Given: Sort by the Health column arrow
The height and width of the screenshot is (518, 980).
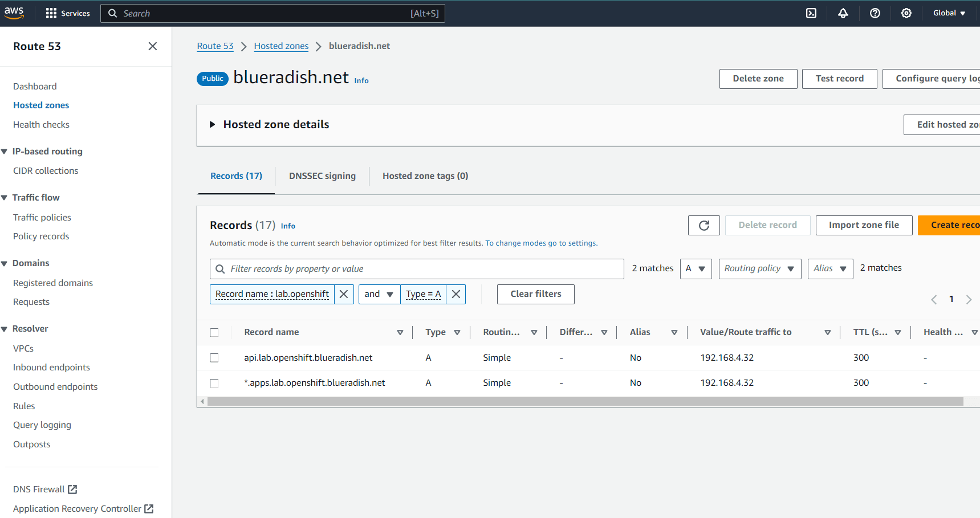Looking at the screenshot, I should 975,332.
